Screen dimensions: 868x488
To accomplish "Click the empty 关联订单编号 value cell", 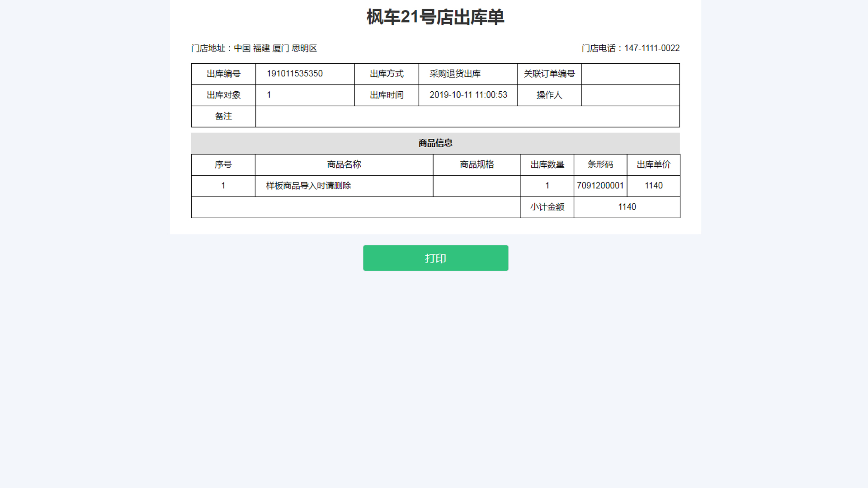I will coord(630,74).
